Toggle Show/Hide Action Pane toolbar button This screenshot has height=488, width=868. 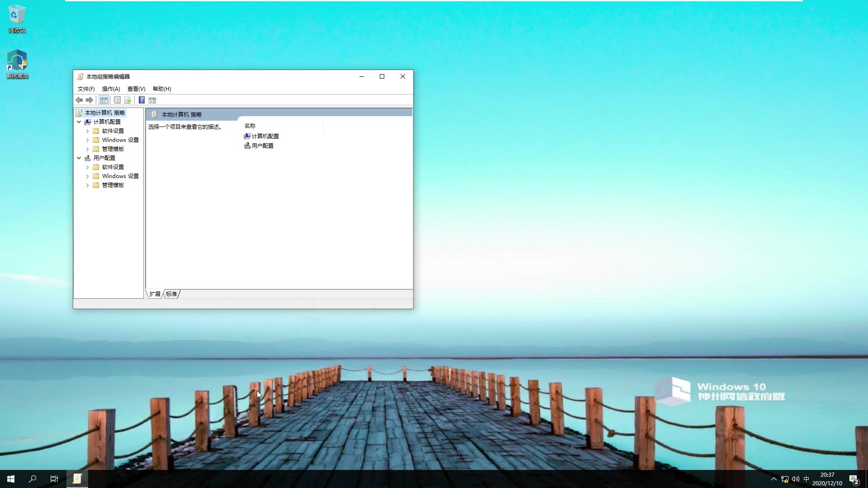152,100
